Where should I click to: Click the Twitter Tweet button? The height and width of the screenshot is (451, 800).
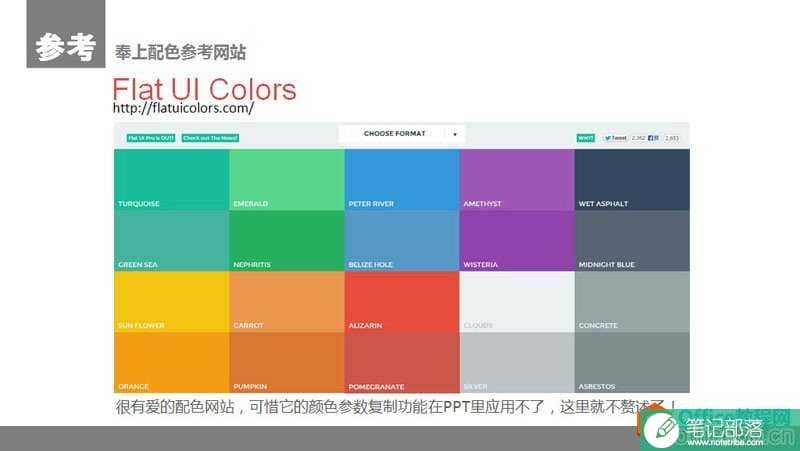pos(615,138)
